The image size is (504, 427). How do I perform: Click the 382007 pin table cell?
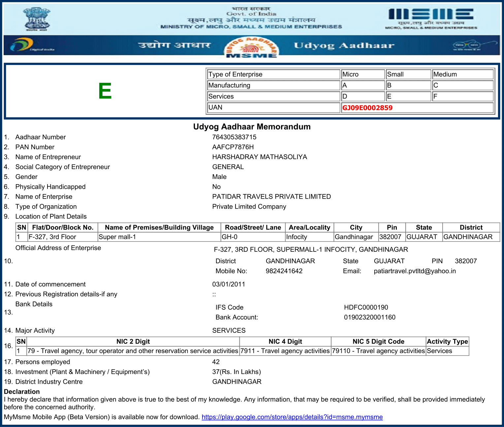click(x=392, y=237)
